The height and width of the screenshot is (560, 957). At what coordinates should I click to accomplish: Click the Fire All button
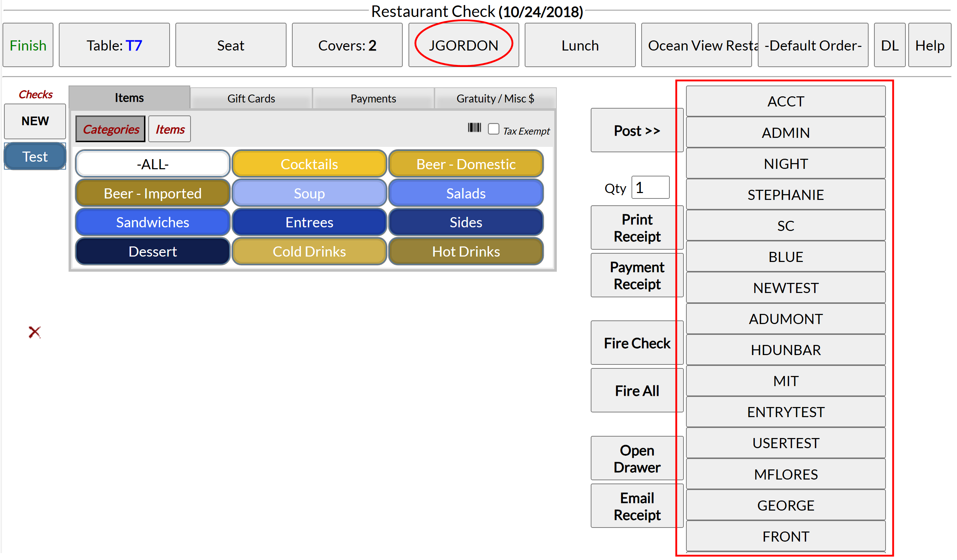637,391
